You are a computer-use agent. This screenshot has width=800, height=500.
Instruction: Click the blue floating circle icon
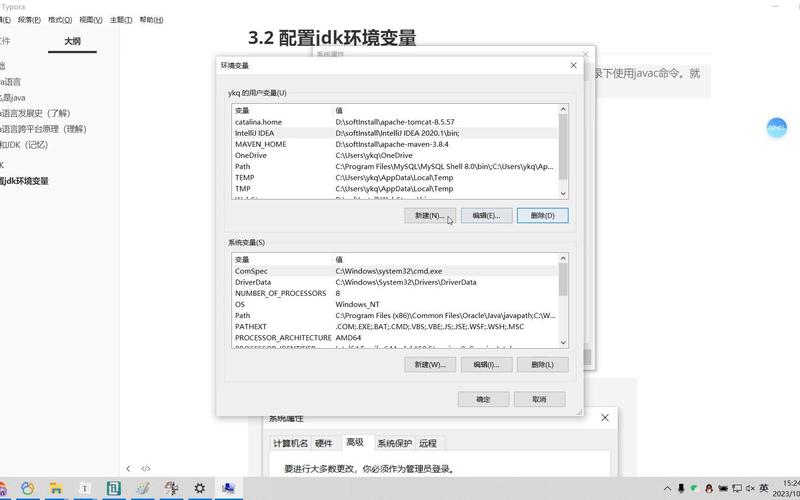(777, 128)
